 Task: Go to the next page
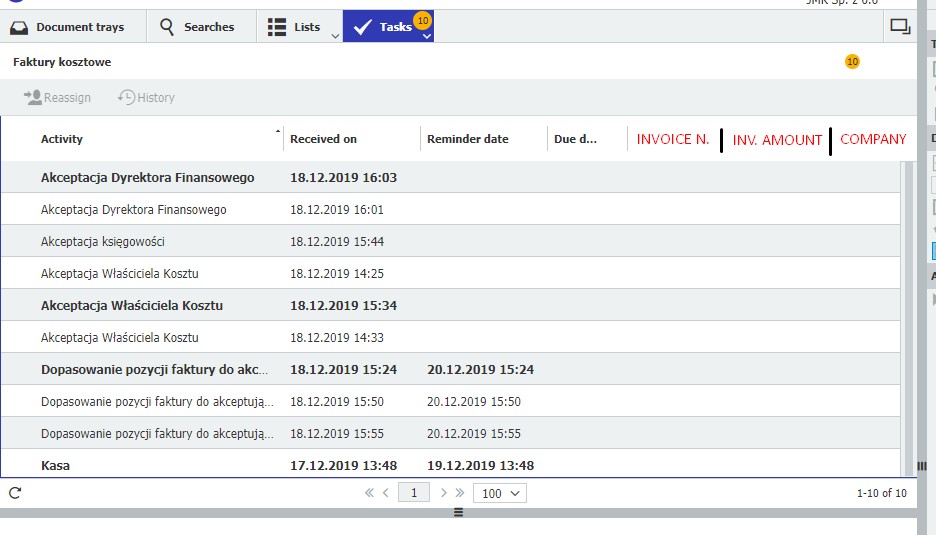444,493
